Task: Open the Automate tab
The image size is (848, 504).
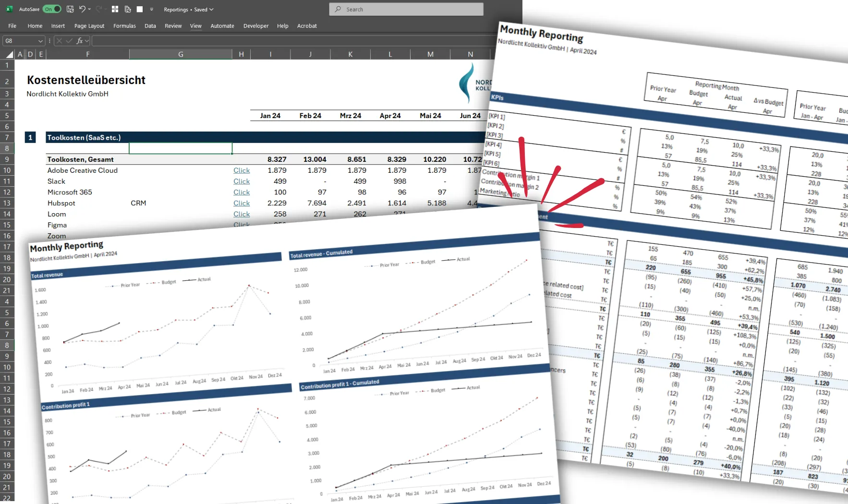Action: pyautogui.click(x=222, y=26)
